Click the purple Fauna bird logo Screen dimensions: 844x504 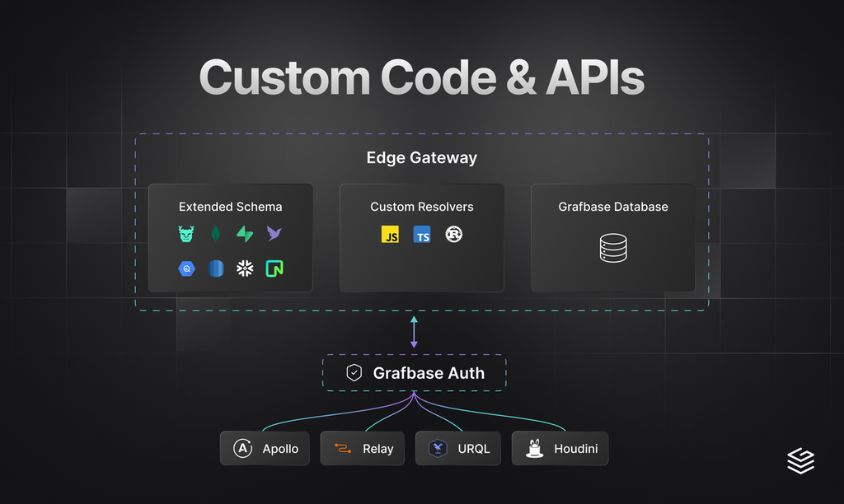pos(274,233)
